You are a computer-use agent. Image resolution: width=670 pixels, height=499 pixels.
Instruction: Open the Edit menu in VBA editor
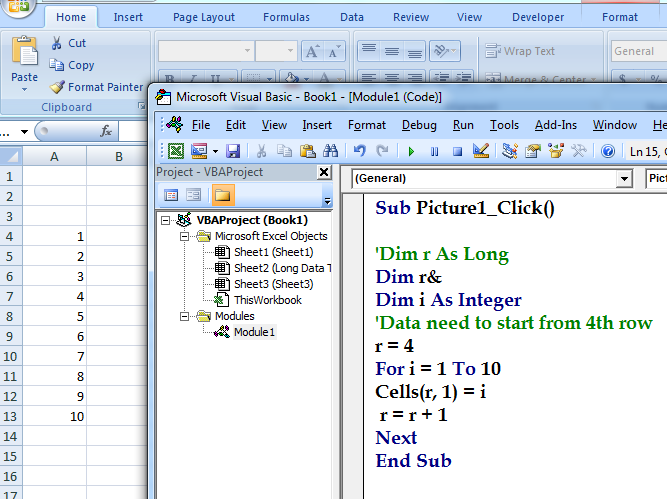point(236,125)
